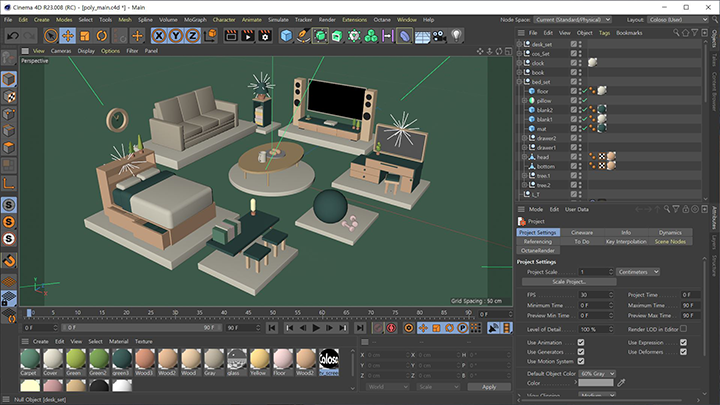Collapse bed_set object hierarchy
This screenshot has width=720, height=405.
[519, 82]
